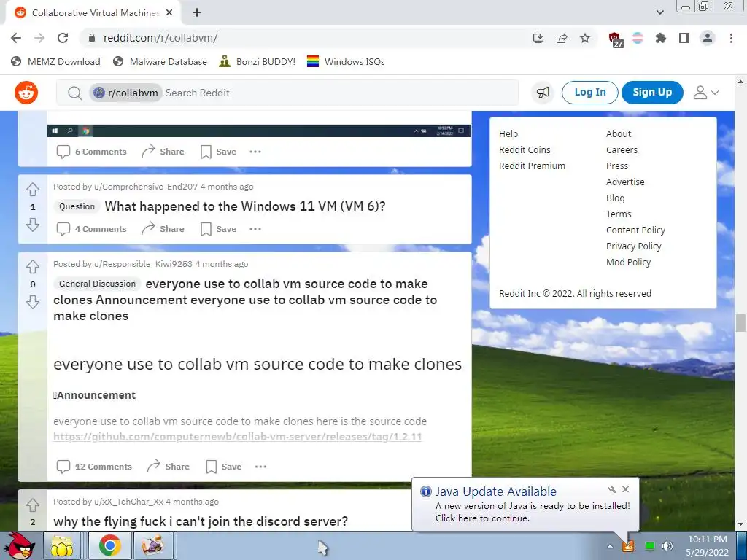This screenshot has width=747, height=560.
Task: Close the Collaborative Virtual Machines tab
Action: coord(169,12)
